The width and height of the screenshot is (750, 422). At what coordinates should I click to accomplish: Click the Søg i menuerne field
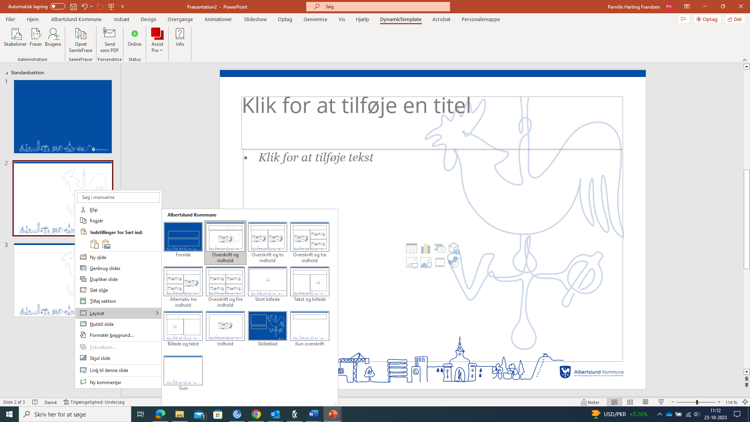click(x=118, y=197)
